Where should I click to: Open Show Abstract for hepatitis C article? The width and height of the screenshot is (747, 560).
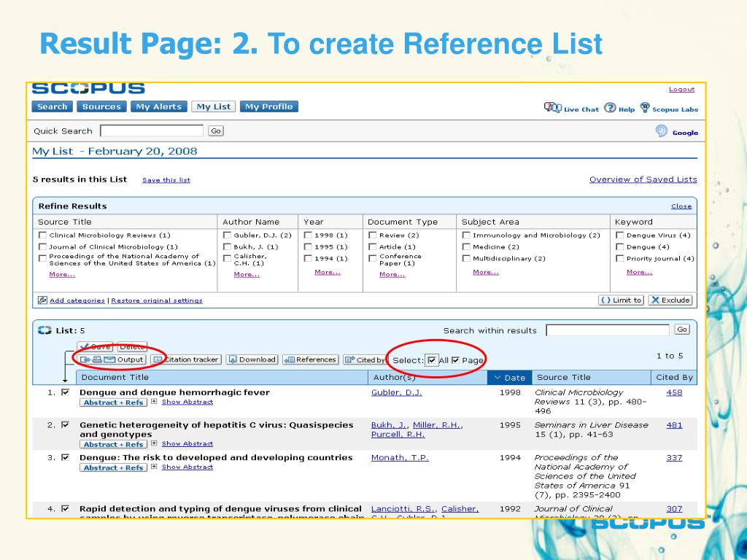tap(187, 443)
